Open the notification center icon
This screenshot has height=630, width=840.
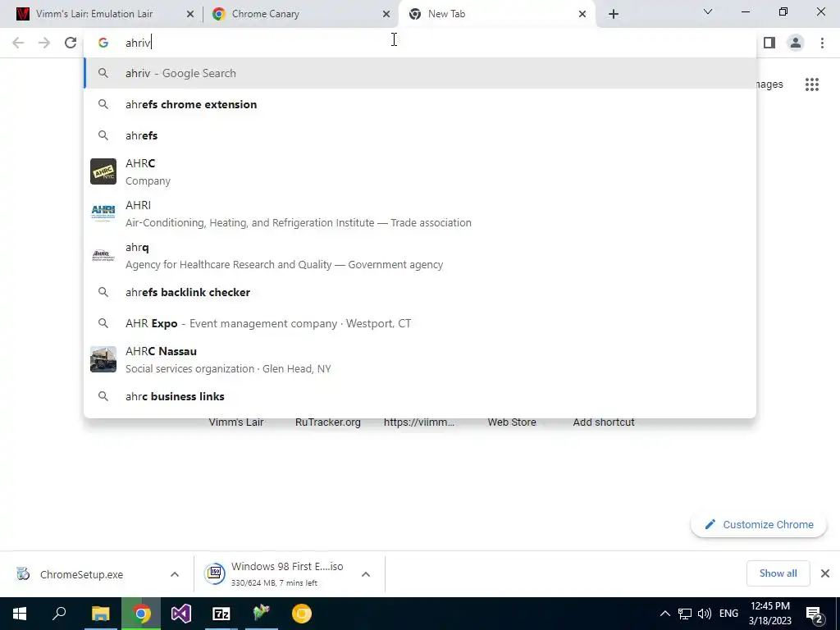click(815, 614)
